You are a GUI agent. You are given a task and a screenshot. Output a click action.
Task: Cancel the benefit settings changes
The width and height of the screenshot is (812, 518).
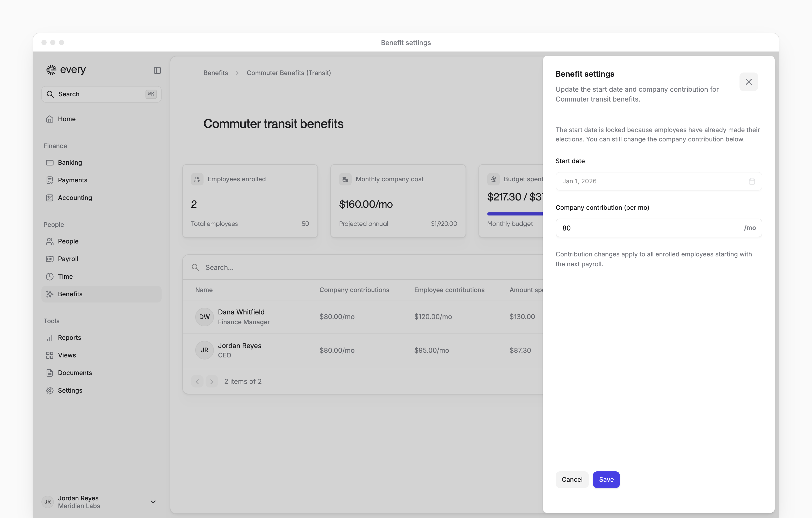point(572,479)
